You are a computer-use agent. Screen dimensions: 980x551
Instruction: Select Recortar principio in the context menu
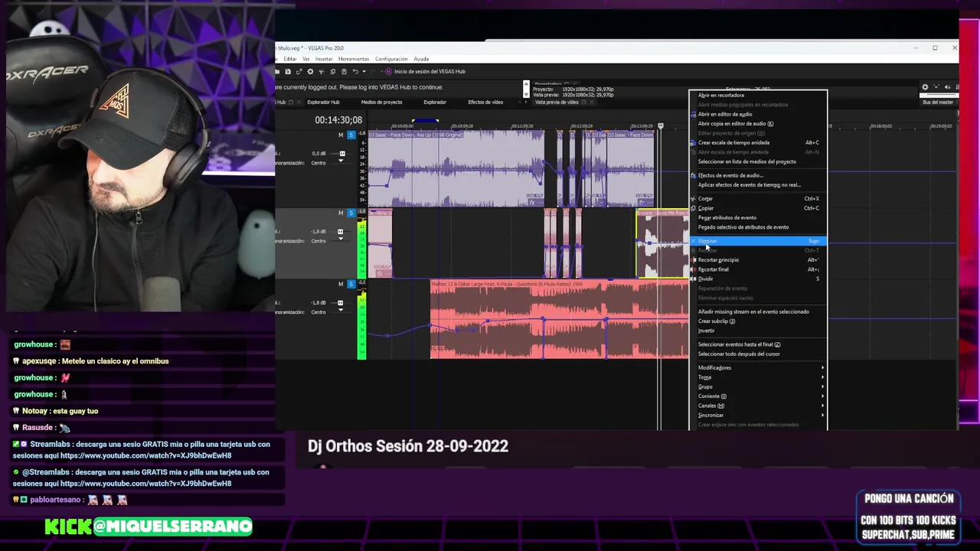tap(758, 260)
